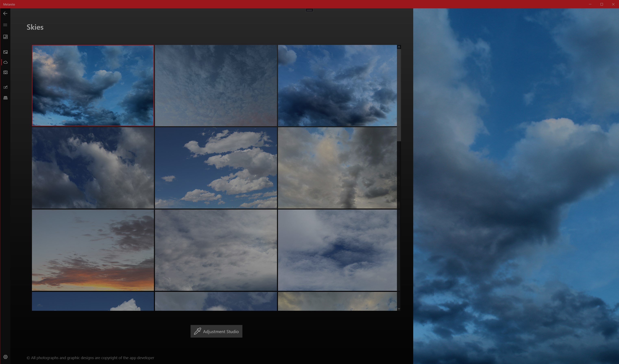
Task: Click the top center panel drag handle
Action: [309, 10]
